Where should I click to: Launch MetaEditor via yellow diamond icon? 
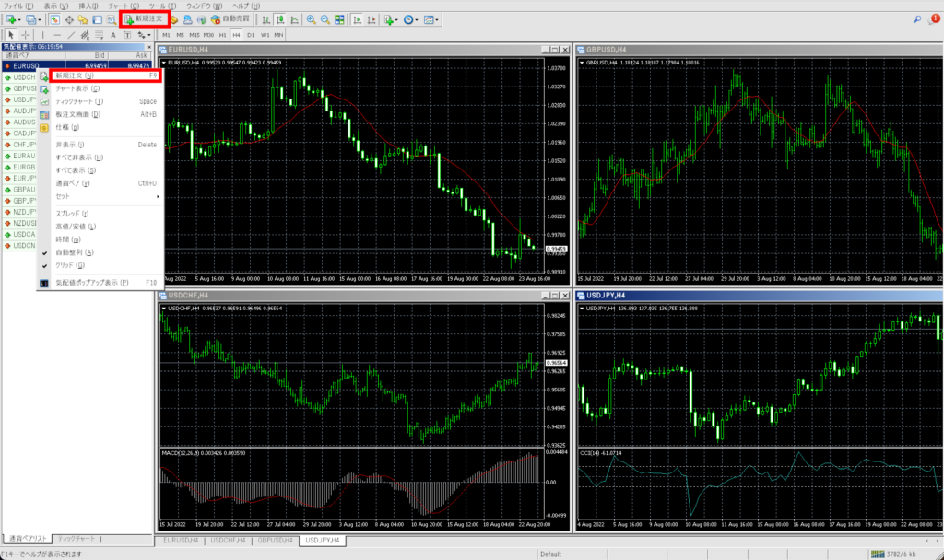[174, 20]
